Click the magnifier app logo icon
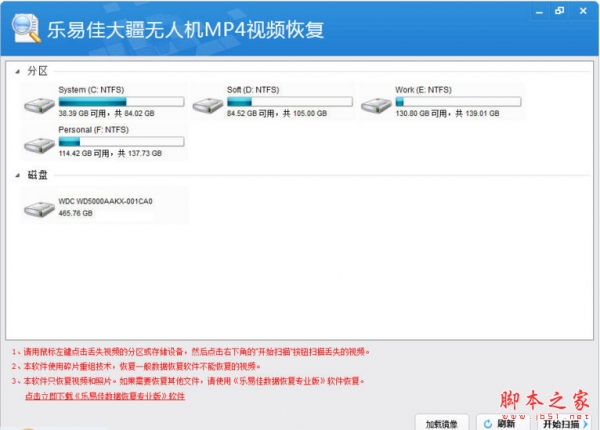This screenshot has height=430, width=600. point(26,28)
